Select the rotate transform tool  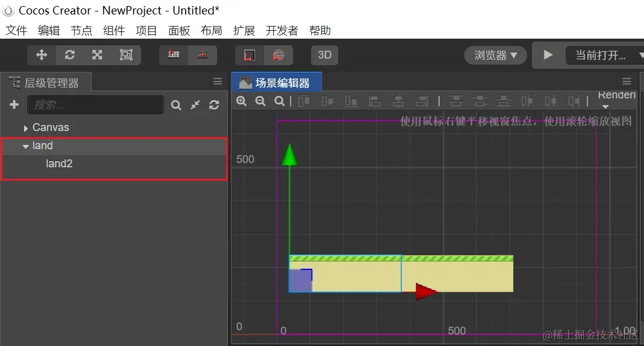(x=69, y=55)
